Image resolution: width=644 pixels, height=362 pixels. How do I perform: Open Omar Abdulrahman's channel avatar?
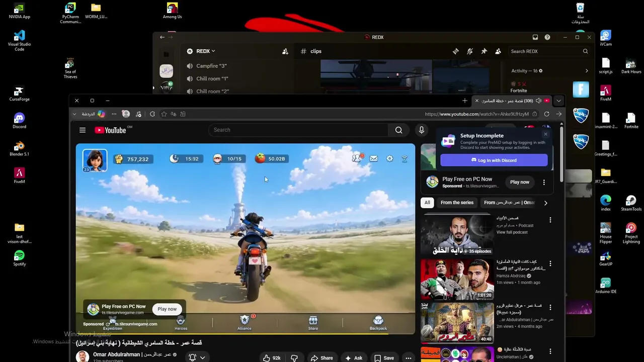[83, 356]
